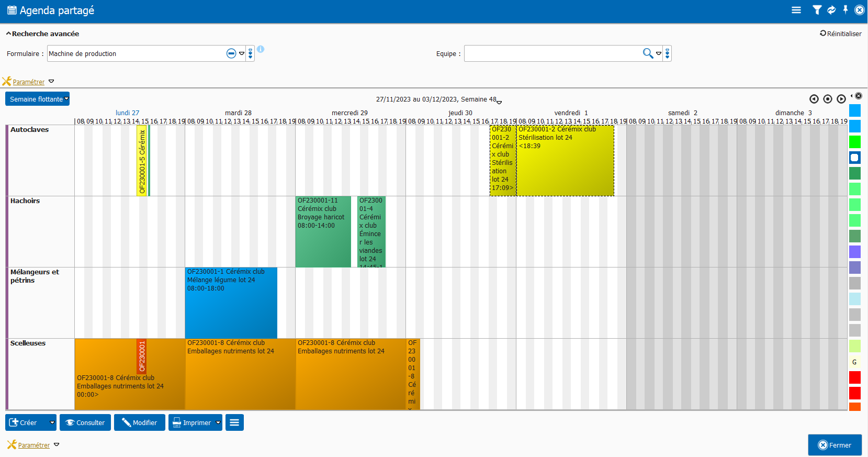The height and width of the screenshot is (457, 868).
Task: Open the hamburger menu next to Imprimer
Action: pos(234,422)
